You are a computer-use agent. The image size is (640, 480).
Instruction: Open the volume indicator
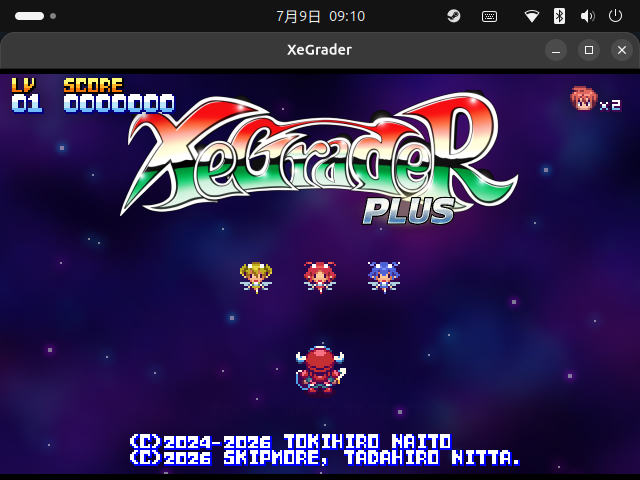tap(587, 16)
